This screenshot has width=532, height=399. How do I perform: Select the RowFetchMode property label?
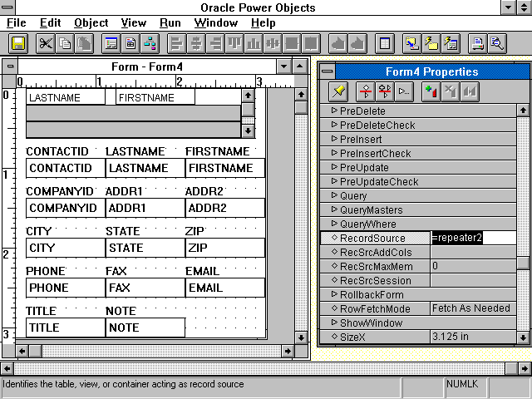(x=374, y=308)
